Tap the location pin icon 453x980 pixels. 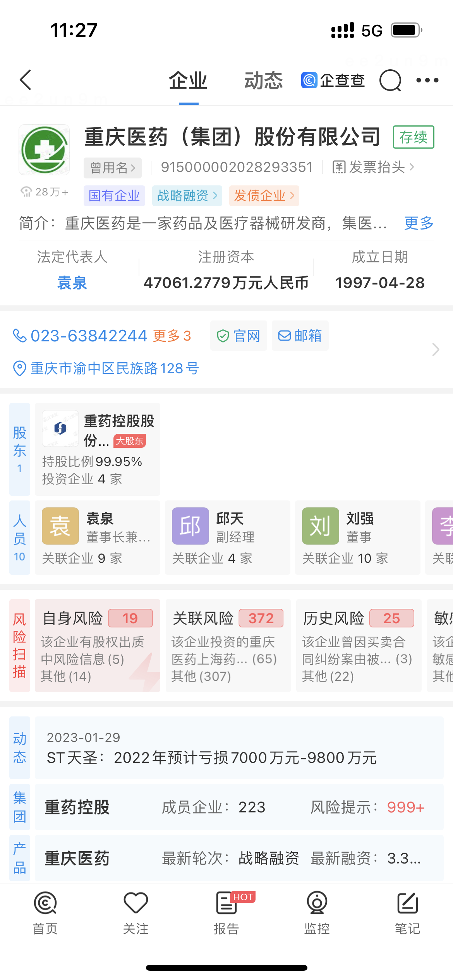pos(19,368)
